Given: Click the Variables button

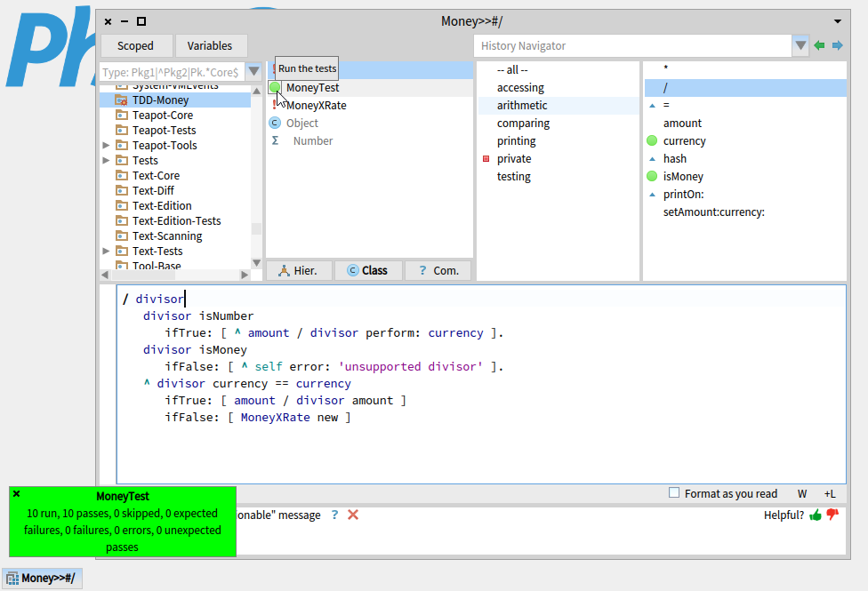Looking at the screenshot, I should click(210, 46).
